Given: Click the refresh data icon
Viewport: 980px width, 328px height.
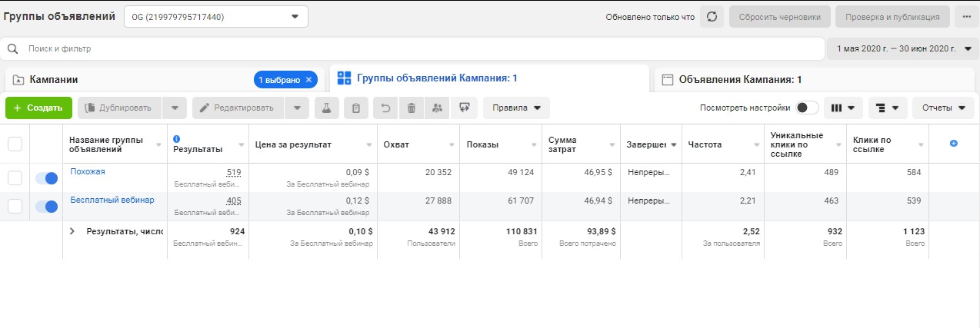Looking at the screenshot, I should tap(712, 17).
